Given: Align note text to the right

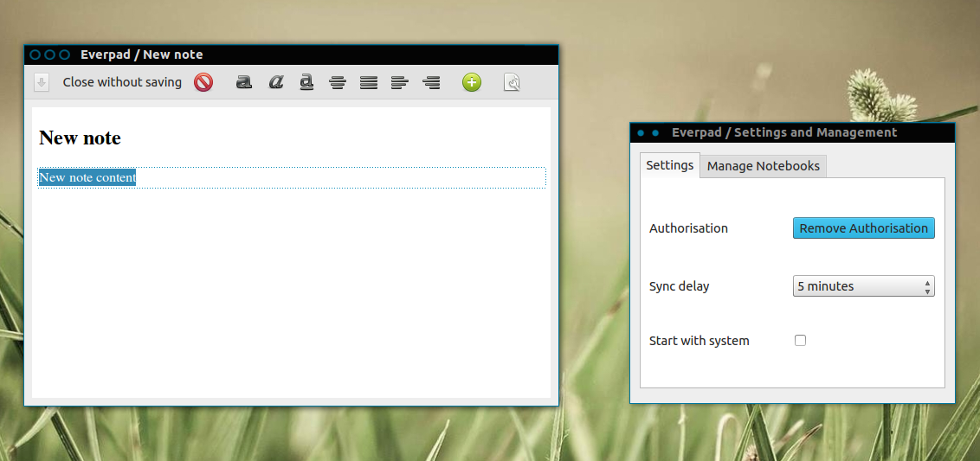Looking at the screenshot, I should [x=431, y=82].
